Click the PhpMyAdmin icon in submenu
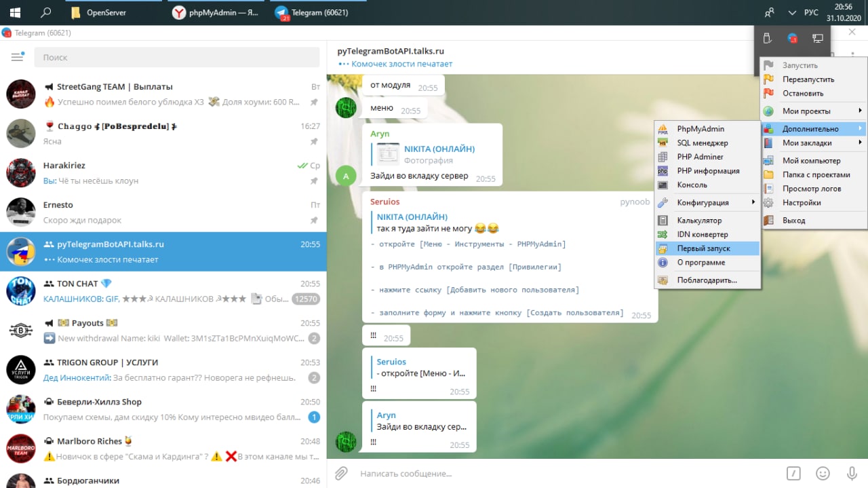Viewport: 868px width, 488px height. tap(663, 129)
